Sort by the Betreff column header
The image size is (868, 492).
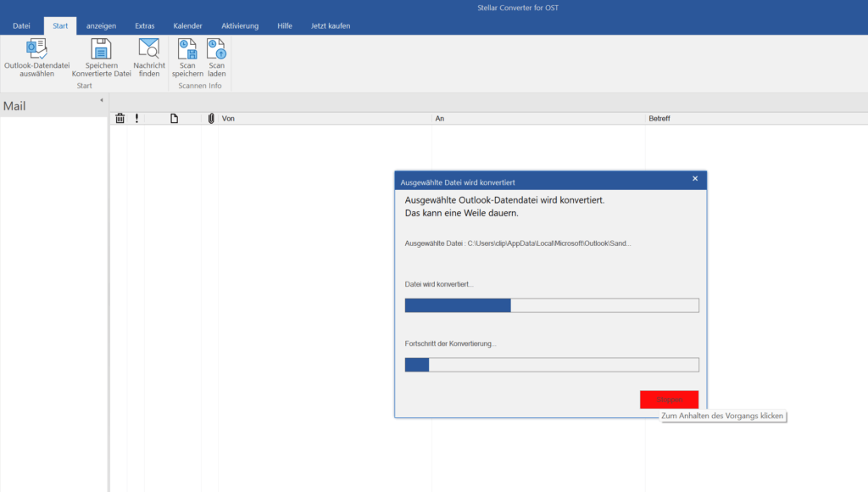click(756, 118)
